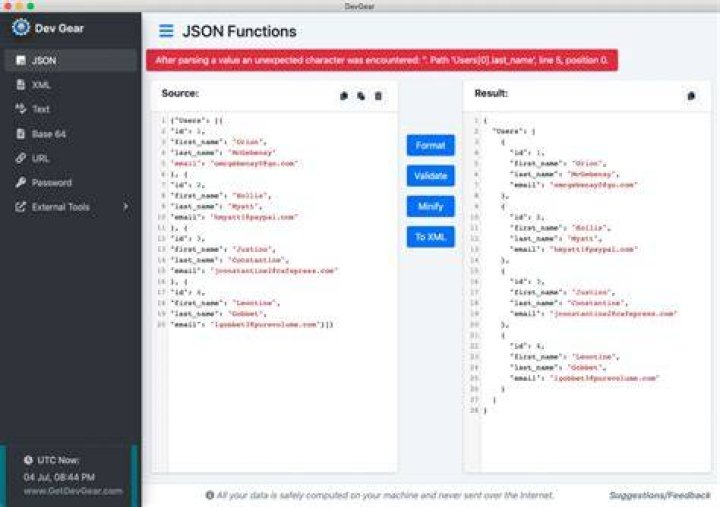Click the Minify button

point(430,206)
